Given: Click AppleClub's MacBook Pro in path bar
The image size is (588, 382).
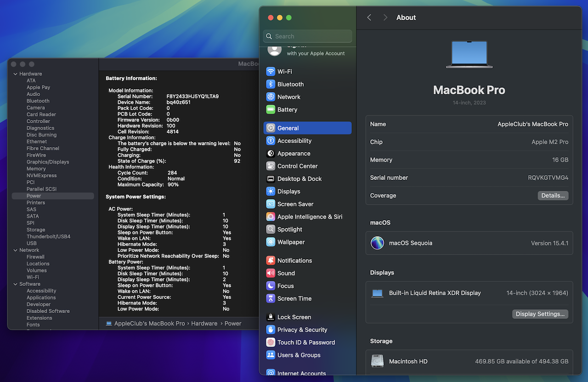Looking at the screenshot, I should pos(150,324).
